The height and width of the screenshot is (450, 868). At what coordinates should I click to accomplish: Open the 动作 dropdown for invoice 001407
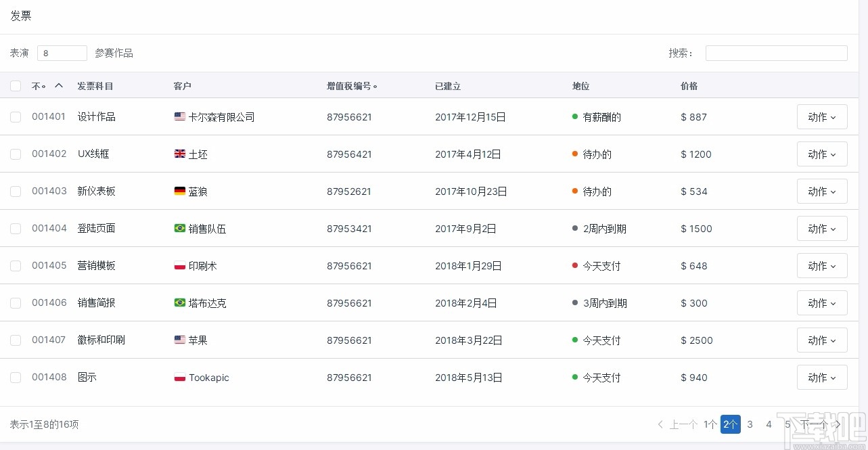click(822, 340)
